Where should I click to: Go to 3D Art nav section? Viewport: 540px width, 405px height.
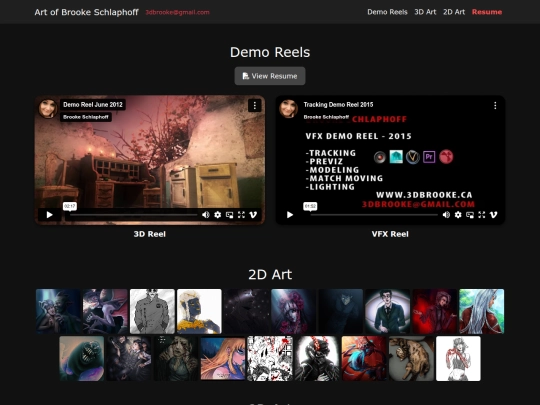coord(425,12)
